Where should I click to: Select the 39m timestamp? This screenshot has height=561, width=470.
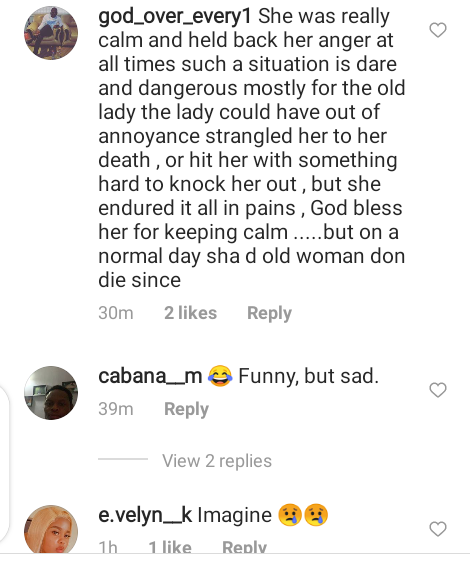tap(116, 409)
